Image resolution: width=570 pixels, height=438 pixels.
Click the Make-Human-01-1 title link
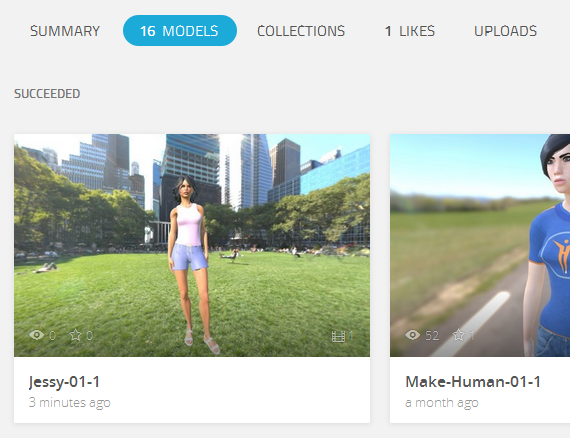point(473,382)
